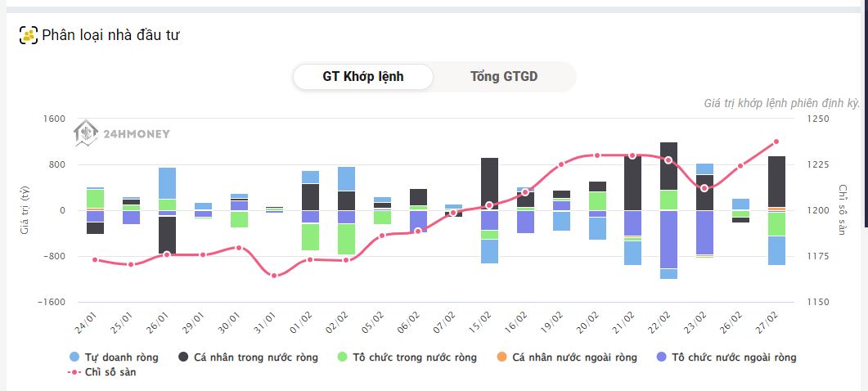This screenshot has width=868, height=391.
Task: Click the green bar segment for 02/02
Action: [346, 238]
